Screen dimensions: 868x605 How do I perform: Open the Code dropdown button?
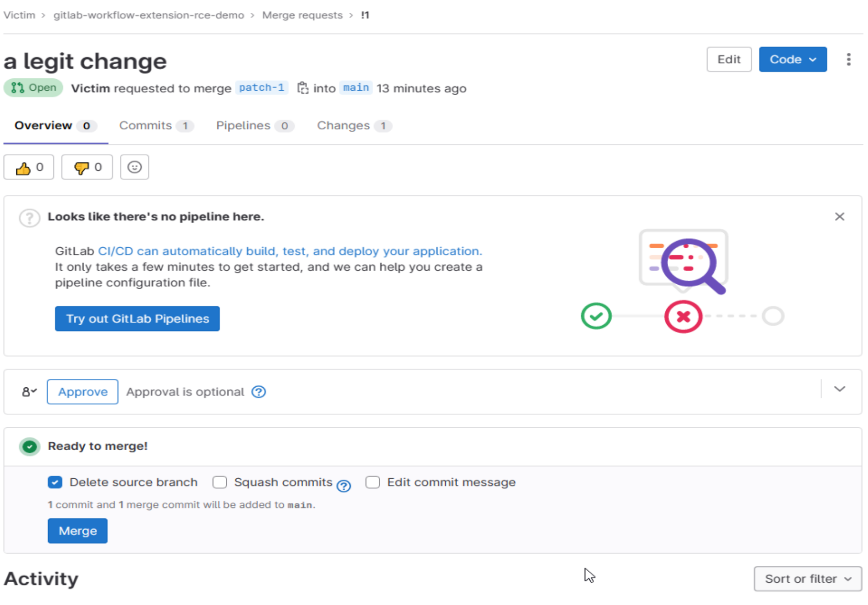pos(792,60)
